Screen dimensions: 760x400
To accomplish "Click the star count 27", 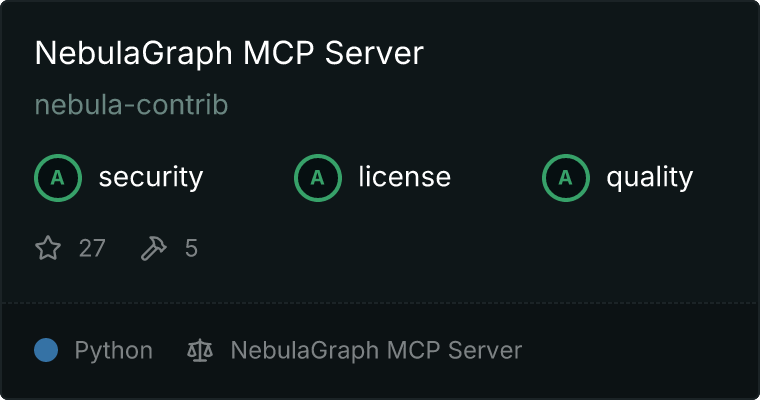I will [92, 248].
